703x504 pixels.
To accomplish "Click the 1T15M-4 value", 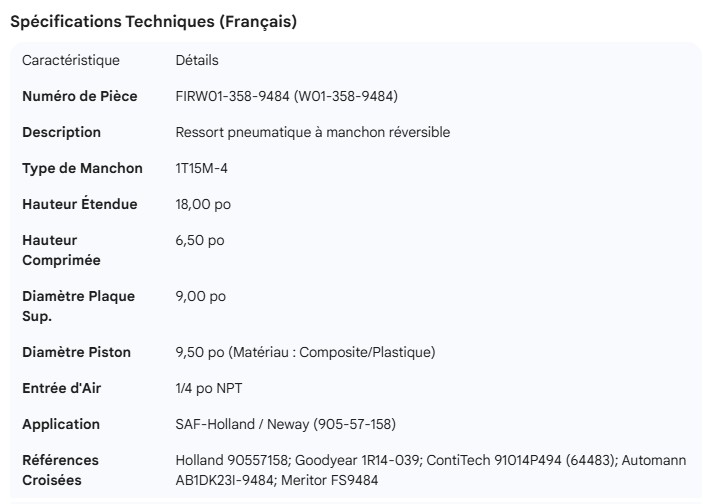I will [200, 168].
